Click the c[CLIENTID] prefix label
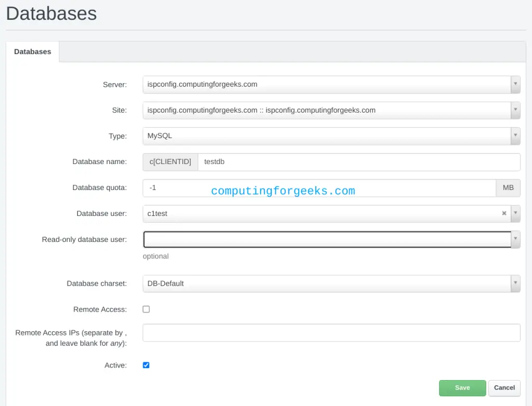The width and height of the screenshot is (532, 406). coord(170,162)
